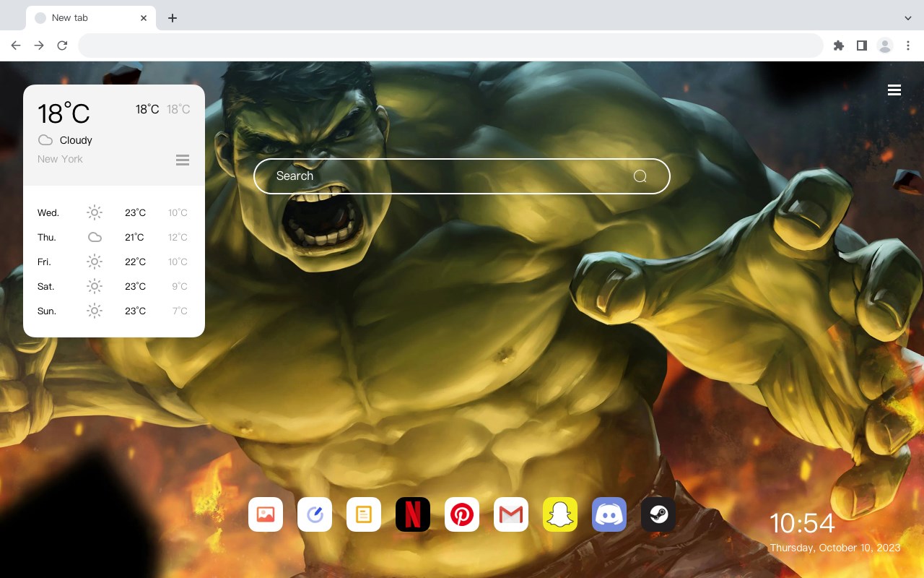The height and width of the screenshot is (578, 924).
Task: Reload the current page
Action: point(62,46)
